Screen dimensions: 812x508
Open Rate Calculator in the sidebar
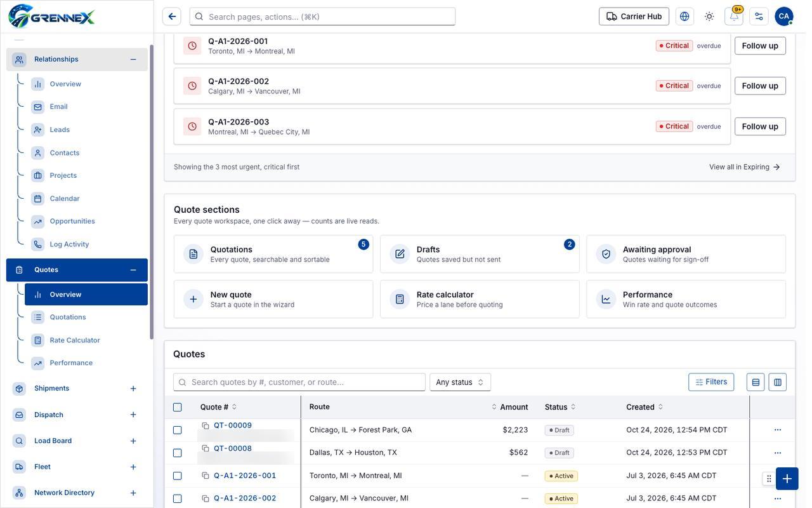[x=86, y=340]
